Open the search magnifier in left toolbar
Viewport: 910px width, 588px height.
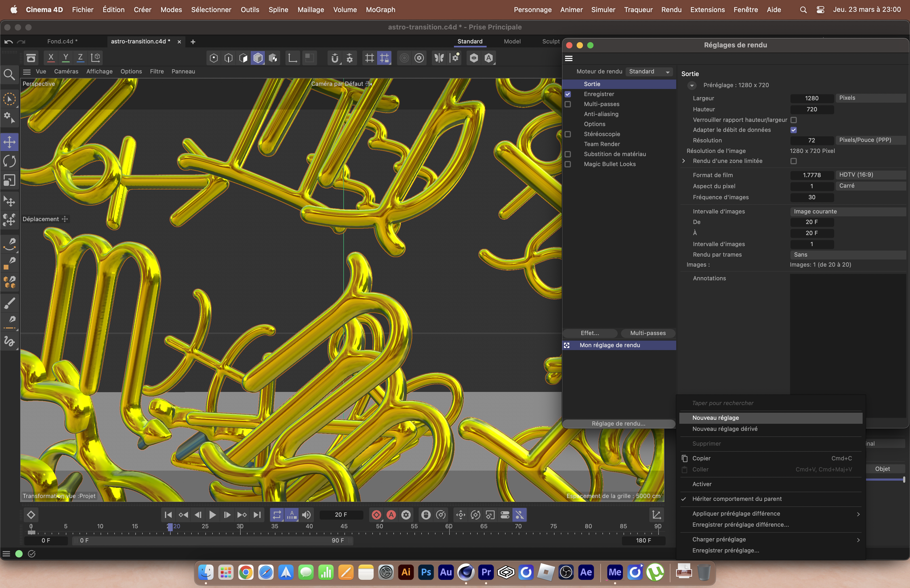click(9, 74)
